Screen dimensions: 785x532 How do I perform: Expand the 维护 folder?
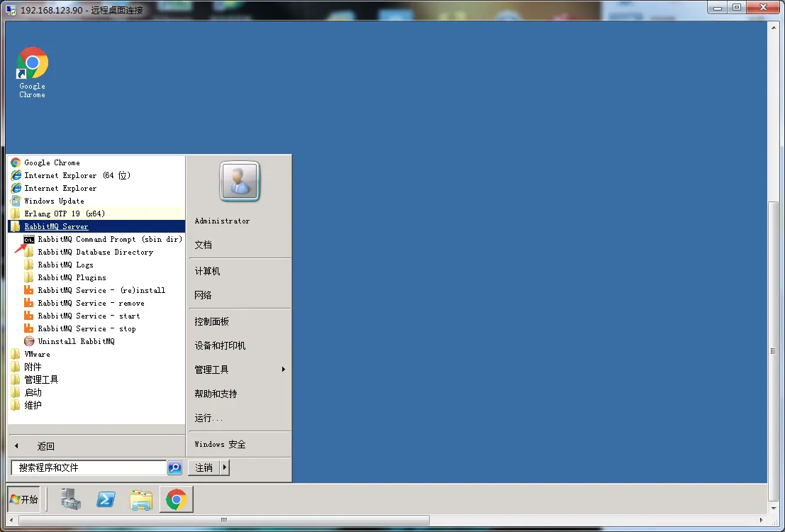click(x=97, y=405)
